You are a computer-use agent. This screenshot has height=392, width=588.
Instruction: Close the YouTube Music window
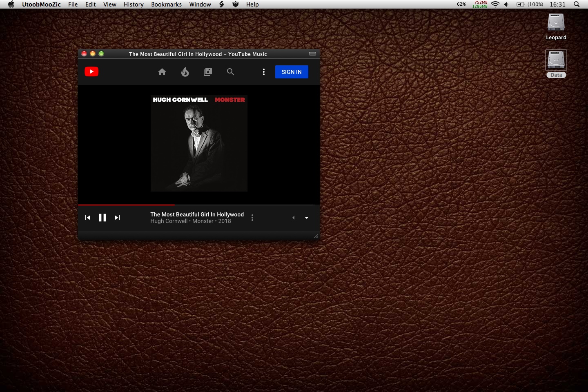pyautogui.click(x=84, y=53)
